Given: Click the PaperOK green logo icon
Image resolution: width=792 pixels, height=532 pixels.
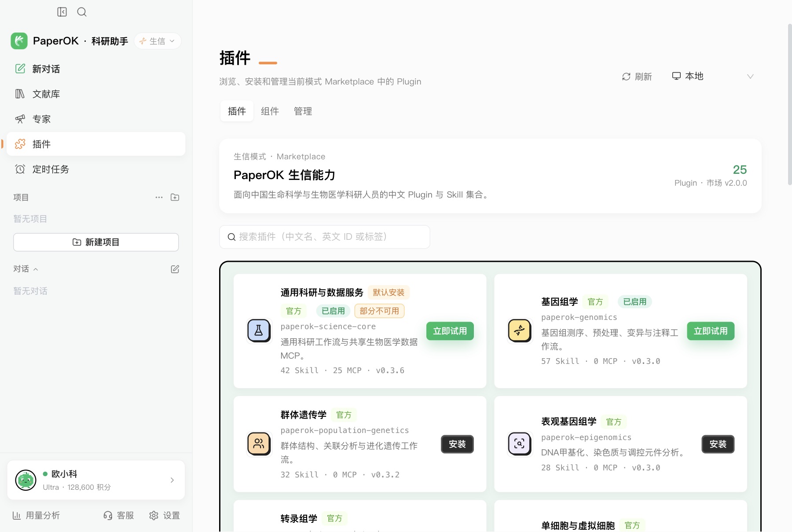Looking at the screenshot, I should click(x=19, y=41).
